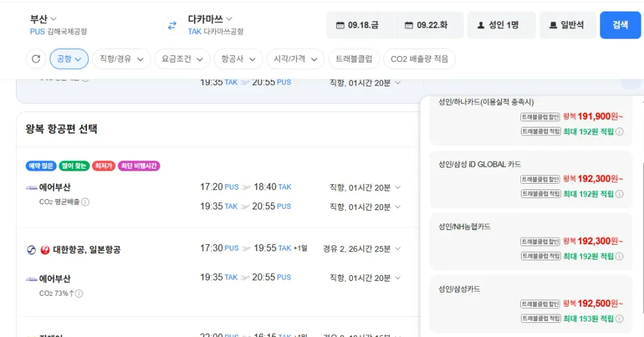The image size is (644, 337).
Task: Click the person icon beside 성인 1명
Action: click(x=481, y=25)
